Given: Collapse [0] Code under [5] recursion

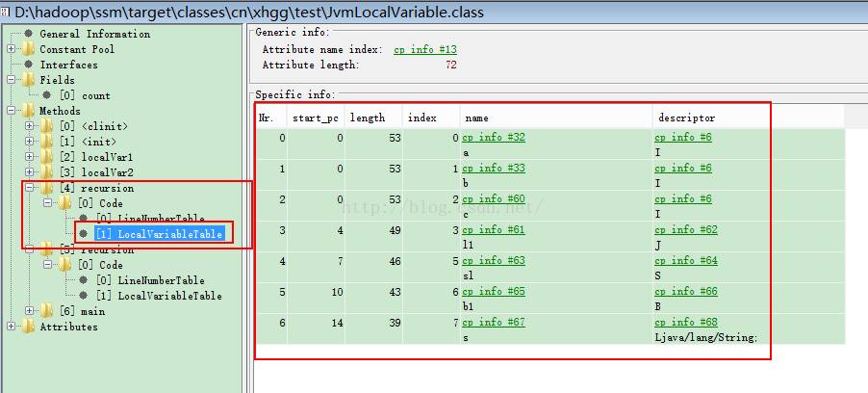Looking at the screenshot, I should (x=48, y=265).
